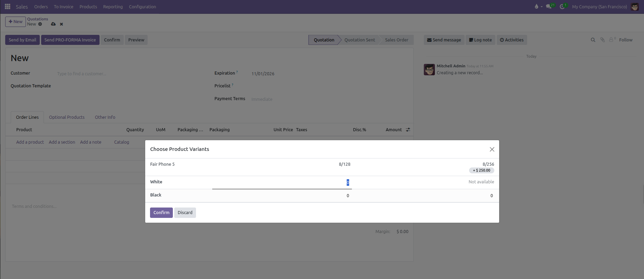Open the Customer dropdown field
Viewport: 644px width, 279px height.
[131, 74]
